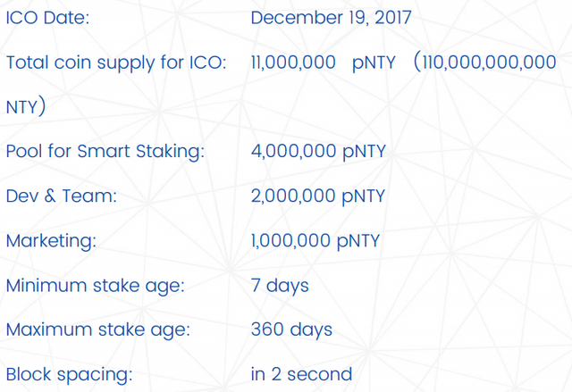Click the wrapped NTY) text line

pyautogui.click(x=26, y=107)
